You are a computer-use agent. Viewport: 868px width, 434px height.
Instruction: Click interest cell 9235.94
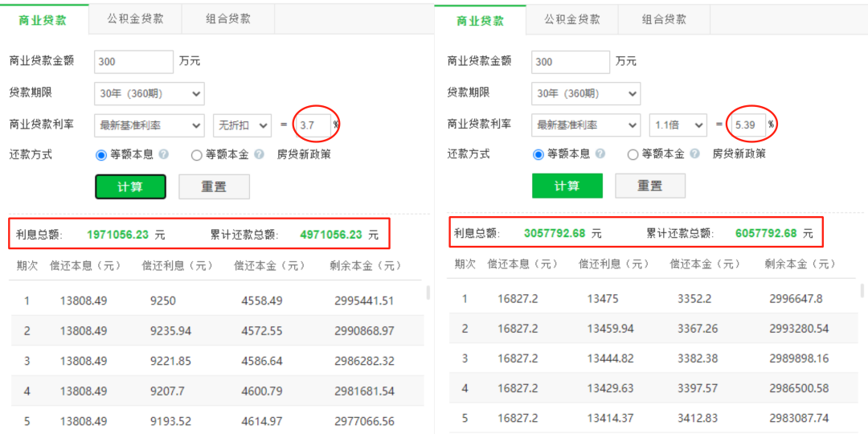[170, 331]
